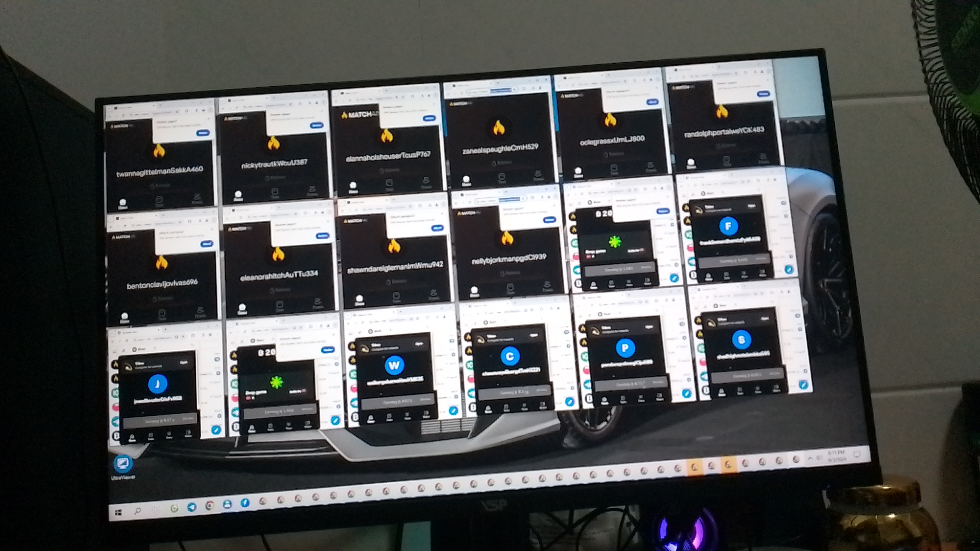The width and height of the screenshot is (980, 551).
Task: Expand system tray hidden icons chevron
Action: 810,459
